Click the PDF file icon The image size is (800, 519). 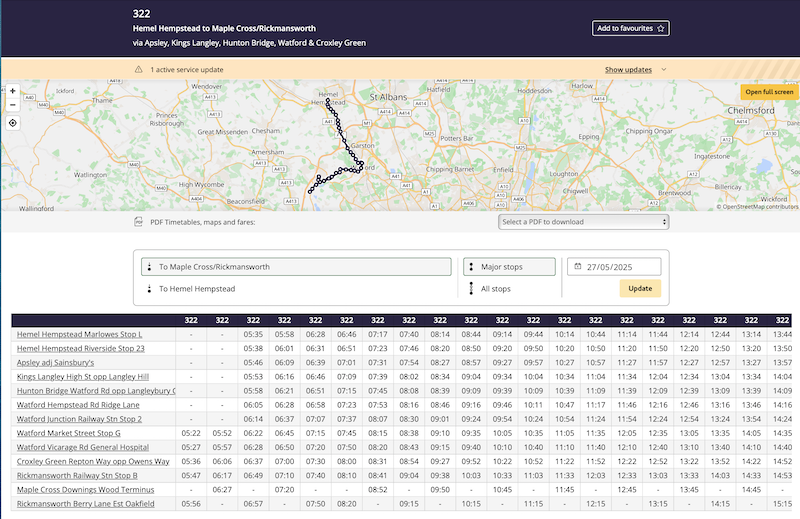[139, 222]
